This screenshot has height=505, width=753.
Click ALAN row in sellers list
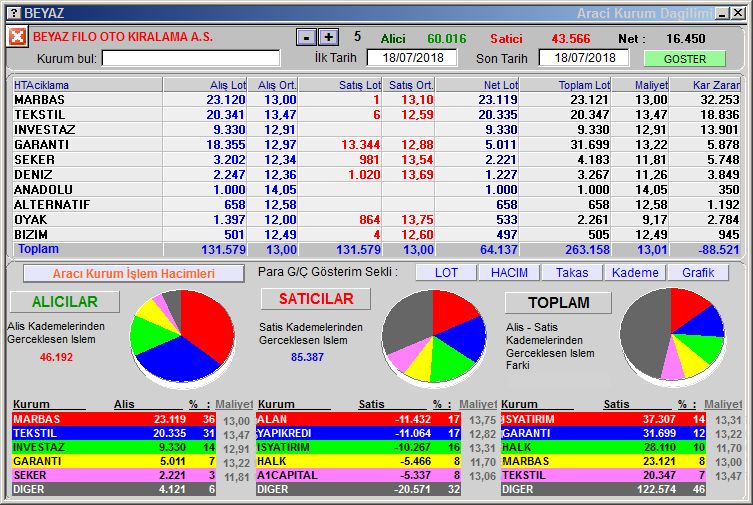coord(358,419)
